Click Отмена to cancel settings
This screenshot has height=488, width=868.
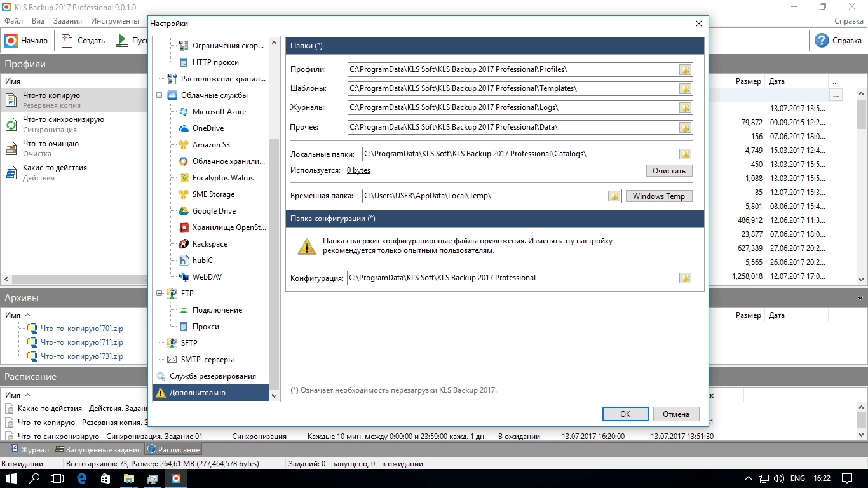(x=676, y=414)
